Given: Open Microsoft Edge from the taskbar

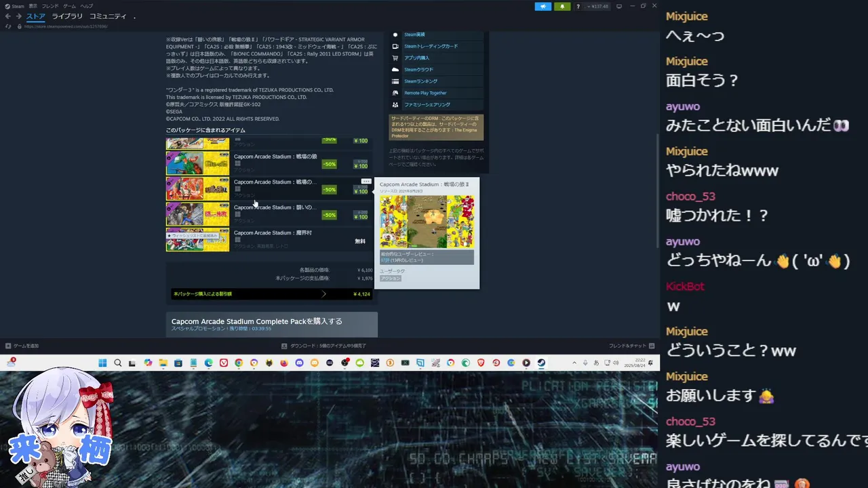Looking at the screenshot, I should [209, 363].
